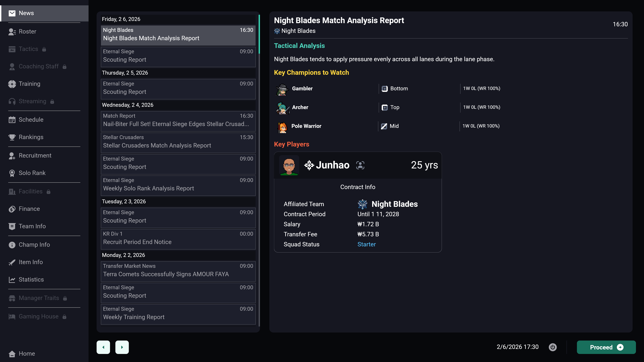Go to next news page arrow

tap(122, 347)
